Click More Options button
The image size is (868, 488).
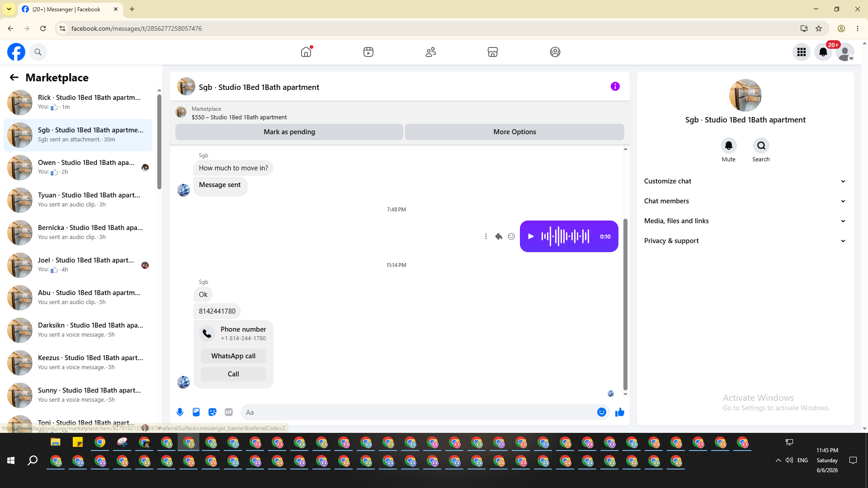[x=514, y=132]
